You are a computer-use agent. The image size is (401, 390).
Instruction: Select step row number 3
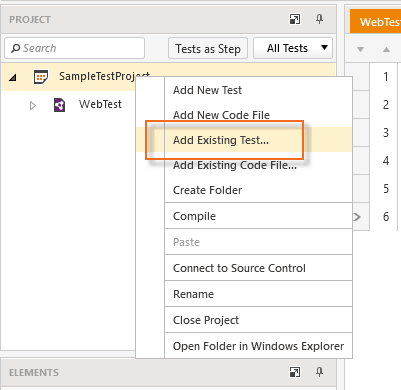tap(386, 133)
